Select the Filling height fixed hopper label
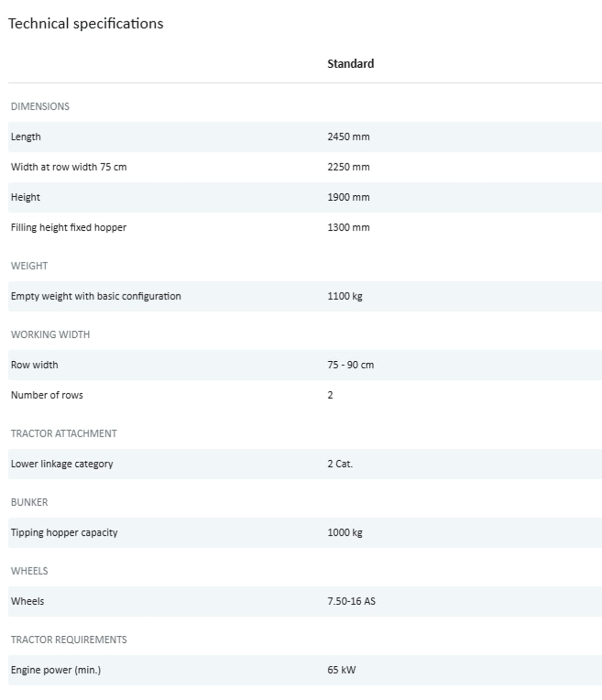The height and width of the screenshot is (700, 602). [x=69, y=227]
